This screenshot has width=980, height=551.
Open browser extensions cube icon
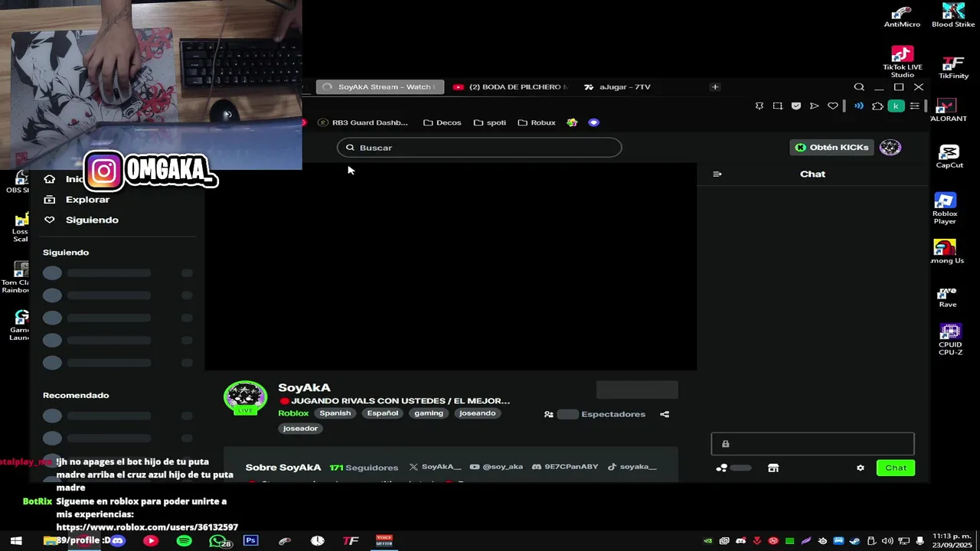point(877,106)
